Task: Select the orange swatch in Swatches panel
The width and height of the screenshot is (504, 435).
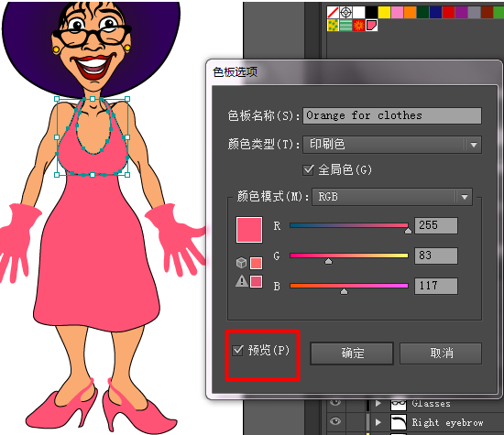Action: (410, 13)
